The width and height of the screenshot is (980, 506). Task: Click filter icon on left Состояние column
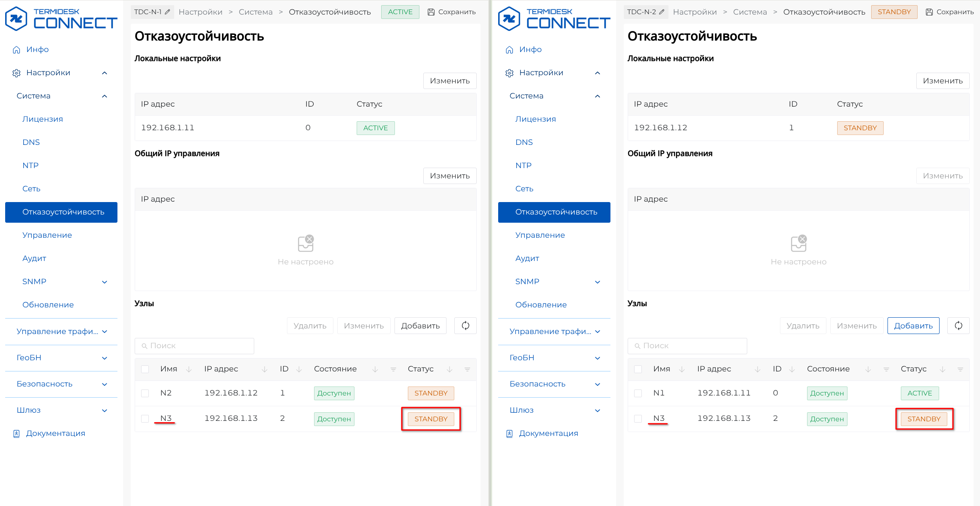pos(393,369)
